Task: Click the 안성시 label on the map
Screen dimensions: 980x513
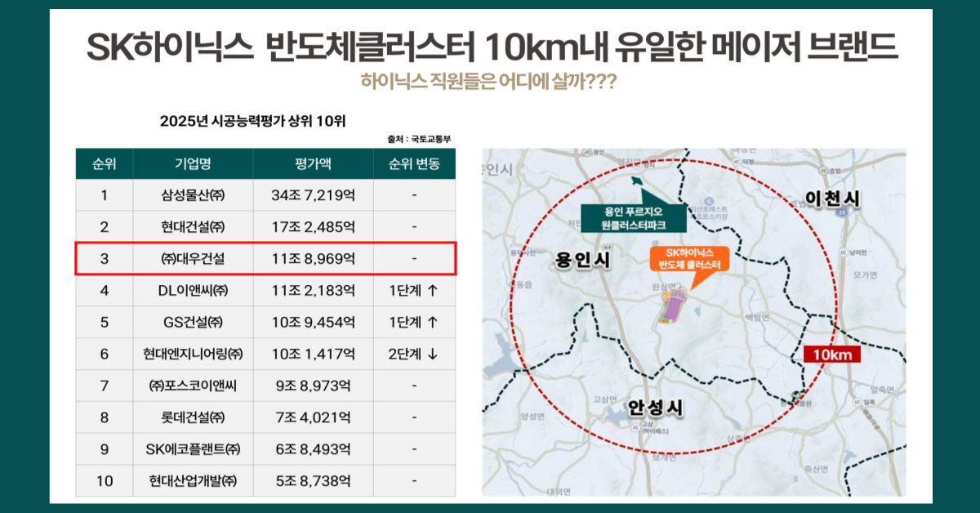Action: click(655, 407)
